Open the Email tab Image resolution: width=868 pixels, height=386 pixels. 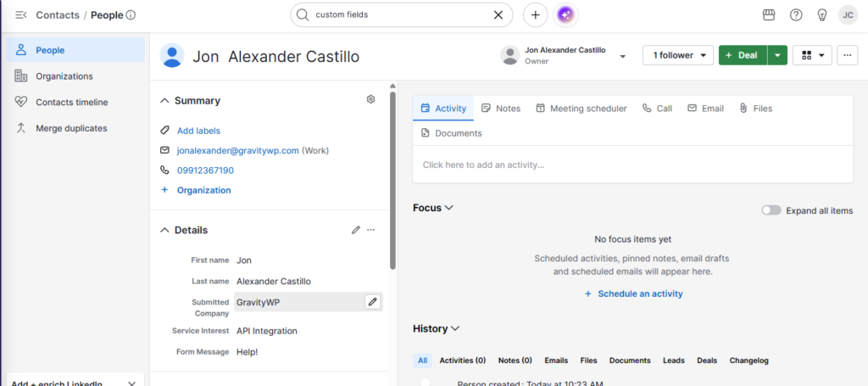click(706, 109)
